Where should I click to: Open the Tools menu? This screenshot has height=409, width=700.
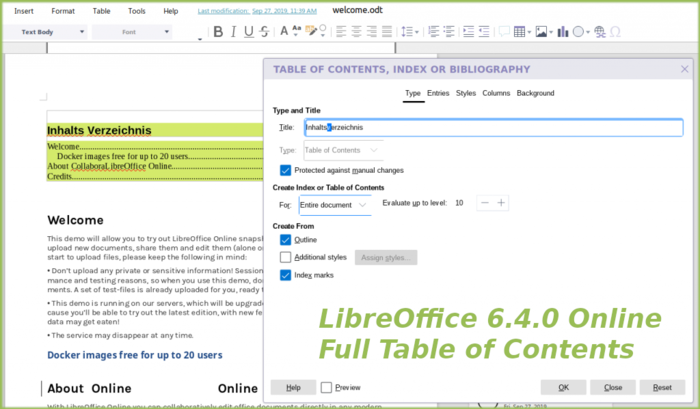tap(137, 11)
